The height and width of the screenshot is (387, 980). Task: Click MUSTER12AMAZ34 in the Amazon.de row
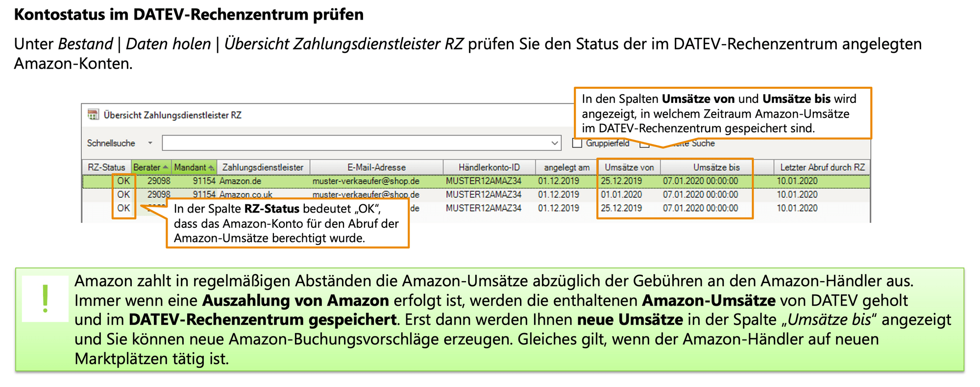pyautogui.click(x=484, y=181)
